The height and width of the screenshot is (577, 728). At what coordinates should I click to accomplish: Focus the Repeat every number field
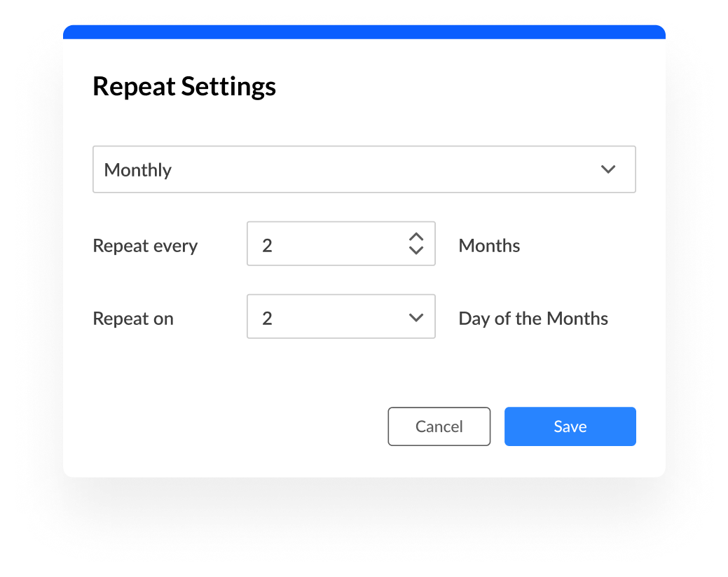pos(329,244)
